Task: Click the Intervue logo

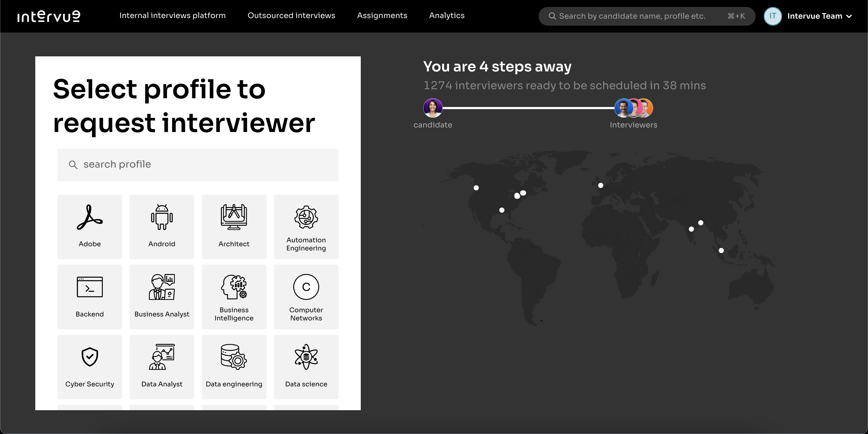Action: click(x=49, y=16)
